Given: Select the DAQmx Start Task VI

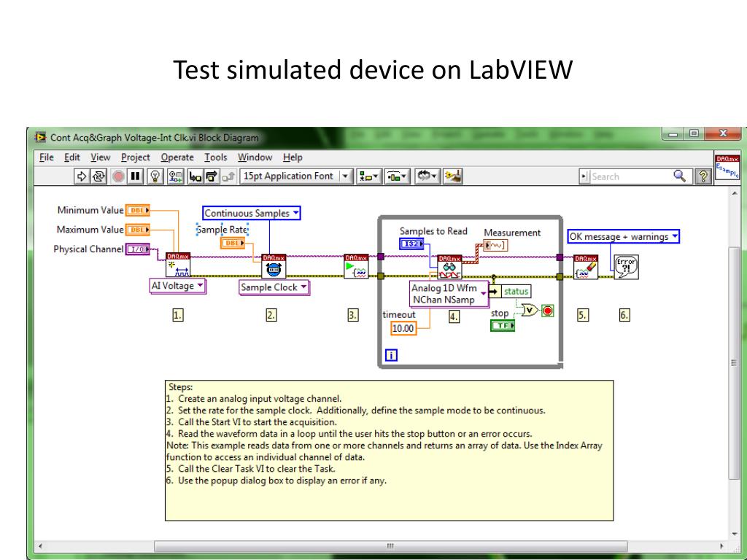Looking at the screenshot, I should click(356, 266).
